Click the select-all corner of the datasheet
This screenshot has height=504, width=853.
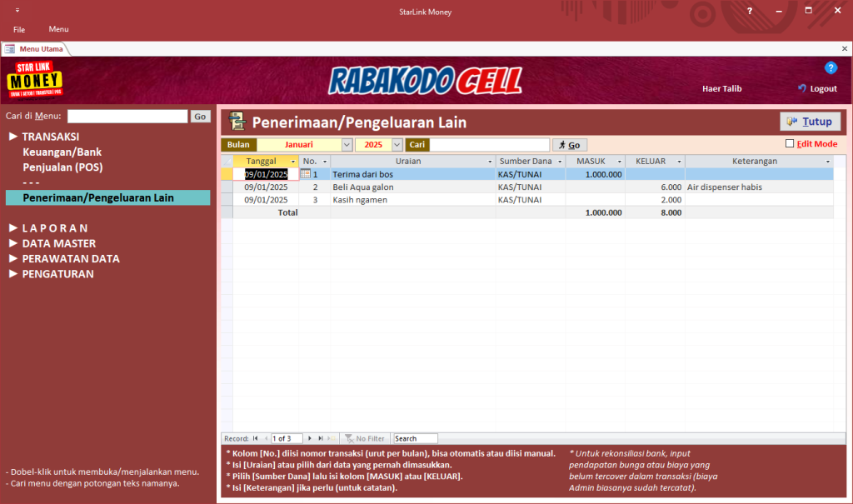227,161
